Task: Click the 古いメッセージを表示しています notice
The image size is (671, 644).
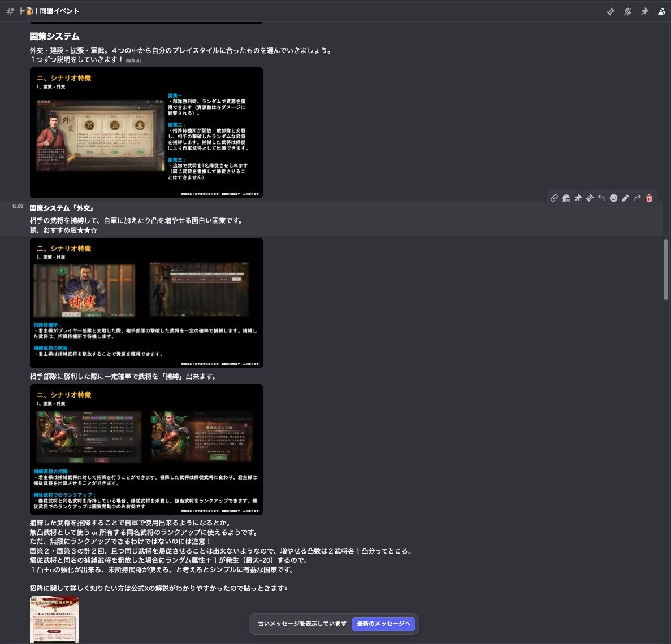Action: 302,624
